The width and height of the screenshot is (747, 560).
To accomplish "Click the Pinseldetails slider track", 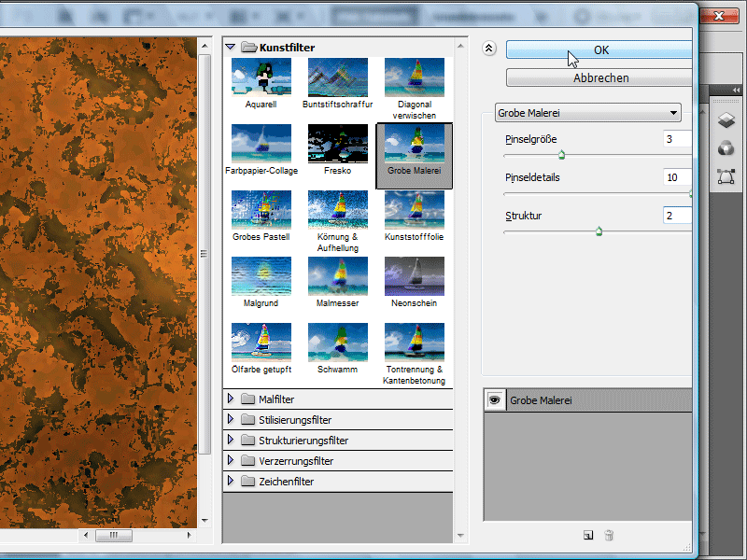I will (x=598, y=194).
